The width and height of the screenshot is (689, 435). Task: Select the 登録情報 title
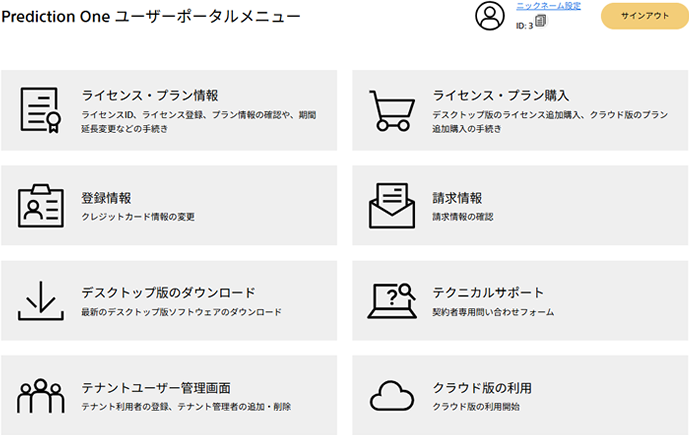coord(106,198)
